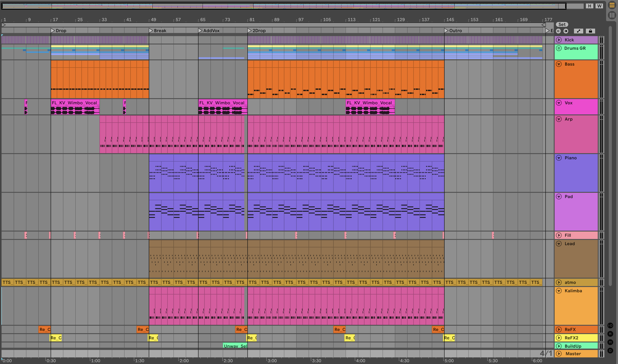
Task: Click the Drums GR group fold icon
Action: coord(559,48)
